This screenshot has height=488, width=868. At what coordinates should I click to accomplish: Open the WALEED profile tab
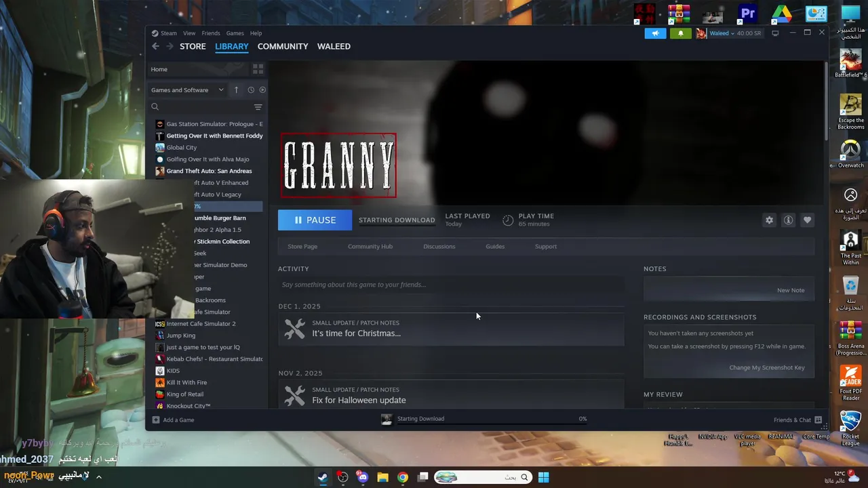[x=334, y=46]
